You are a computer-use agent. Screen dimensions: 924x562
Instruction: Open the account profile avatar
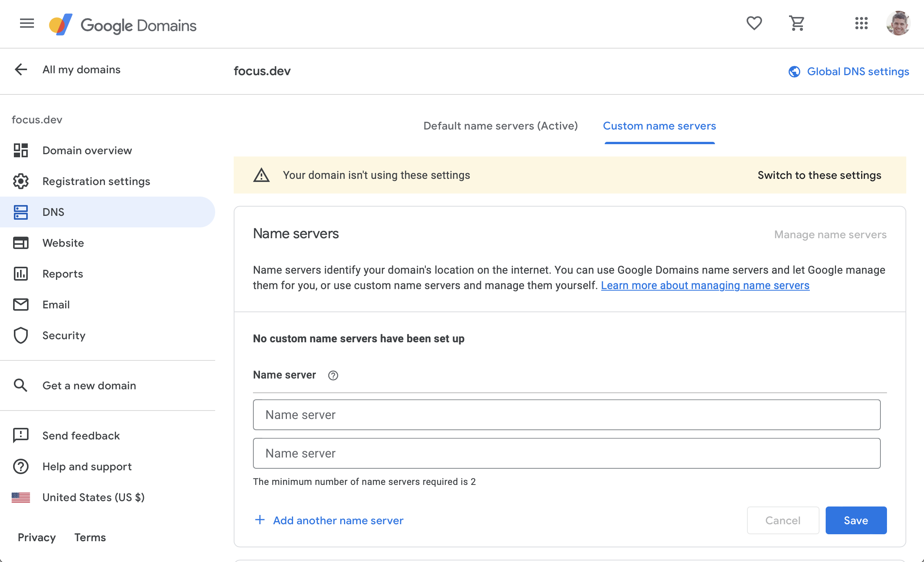click(x=899, y=24)
